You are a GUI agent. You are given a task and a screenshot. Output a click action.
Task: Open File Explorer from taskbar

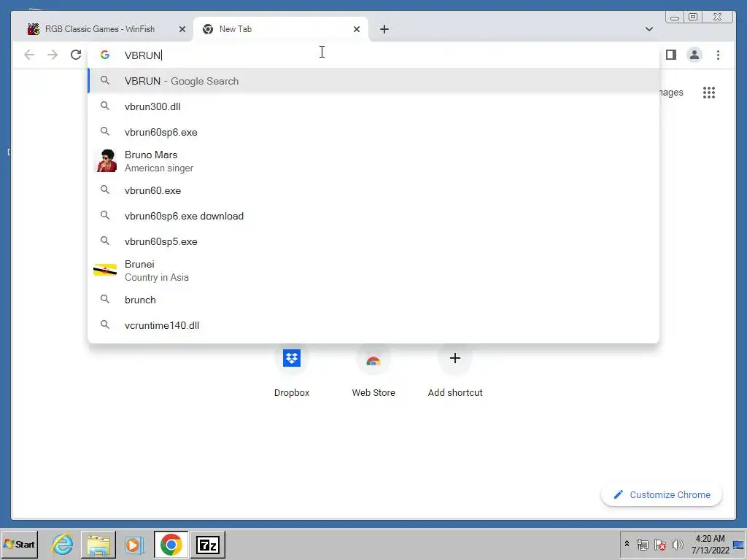(x=98, y=544)
